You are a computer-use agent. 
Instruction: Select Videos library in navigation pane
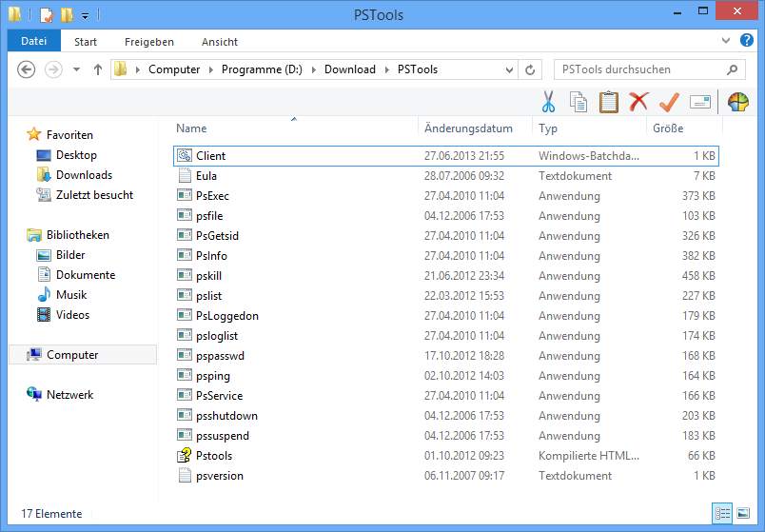point(72,315)
